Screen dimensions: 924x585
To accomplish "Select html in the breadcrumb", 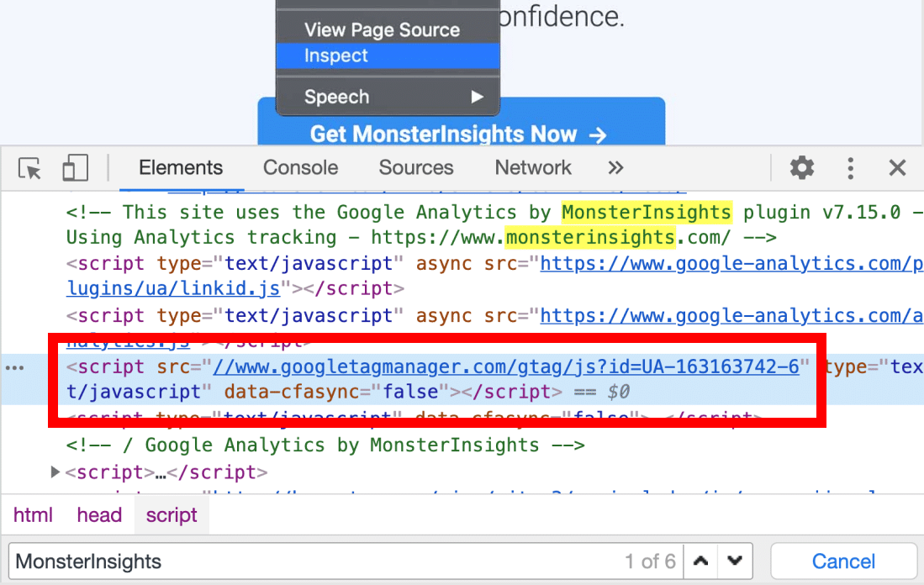I will 33,515.
